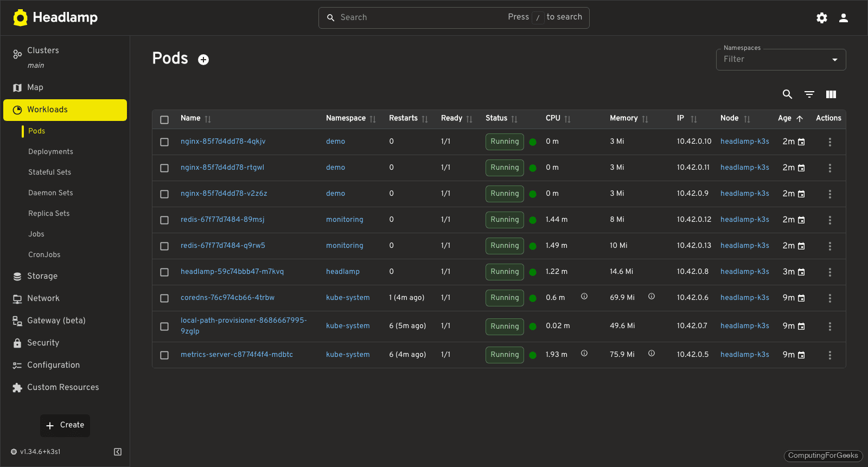The height and width of the screenshot is (467, 868).
Task: Open actions menu for headlamp-59c74bbb47-m7kvq
Action: (x=830, y=272)
